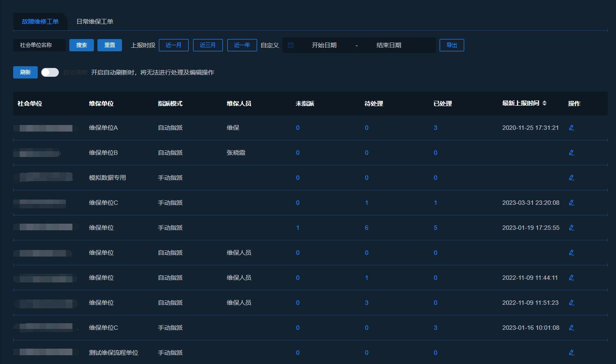Click the 待处理 column header
The image size is (616, 364).
374,103
